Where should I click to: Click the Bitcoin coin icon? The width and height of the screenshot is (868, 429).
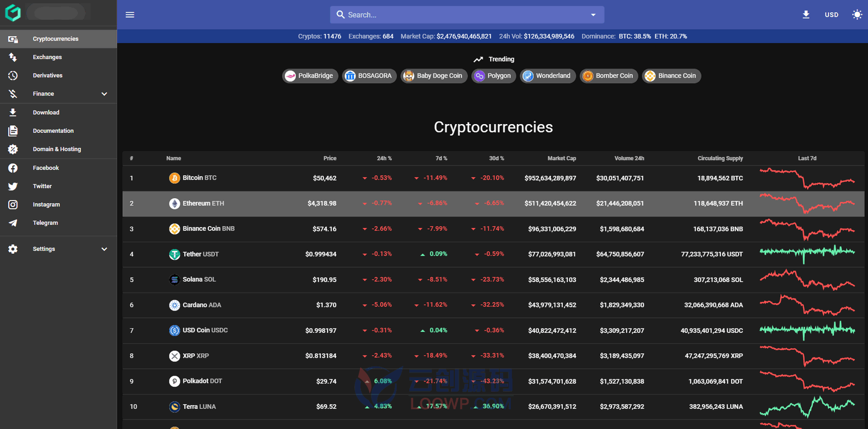click(174, 178)
